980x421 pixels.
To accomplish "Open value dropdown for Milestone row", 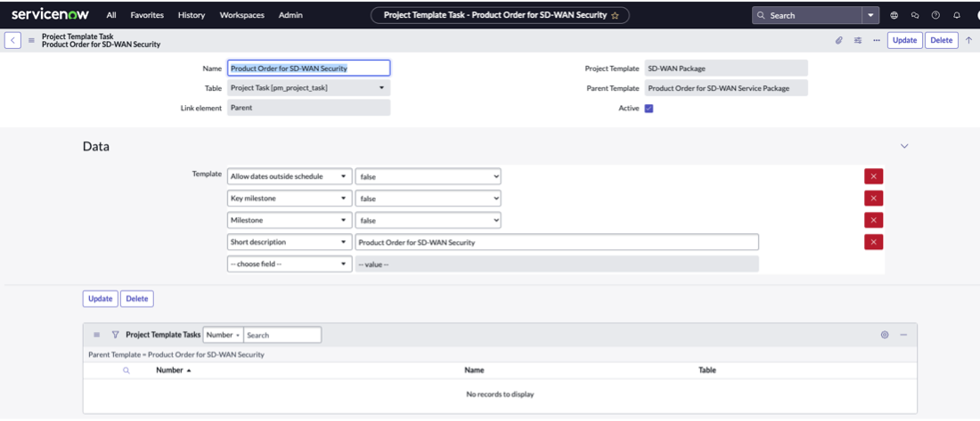I will pyautogui.click(x=429, y=221).
